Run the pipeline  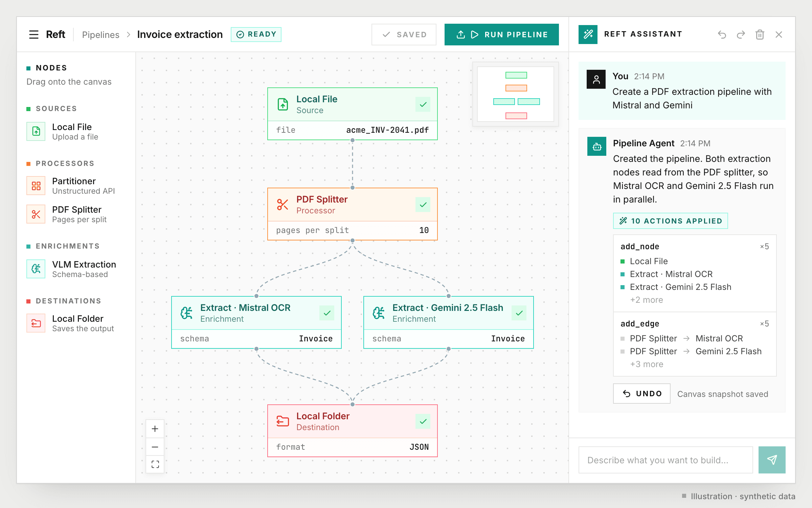click(502, 35)
